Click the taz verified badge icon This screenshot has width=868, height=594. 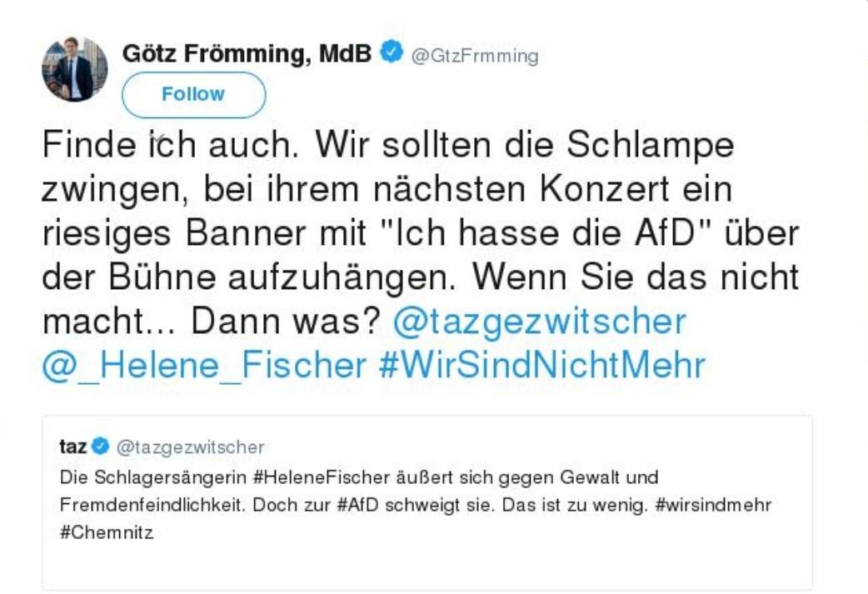[100, 447]
